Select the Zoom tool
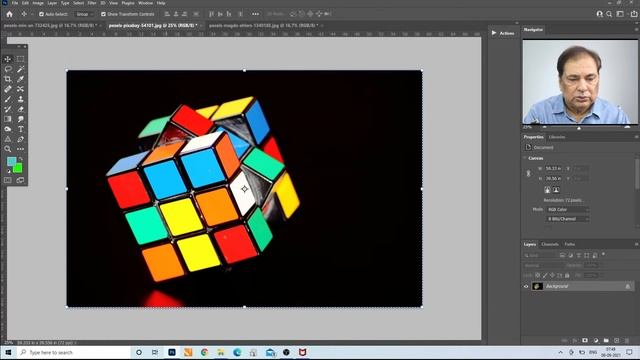 (x=8, y=149)
